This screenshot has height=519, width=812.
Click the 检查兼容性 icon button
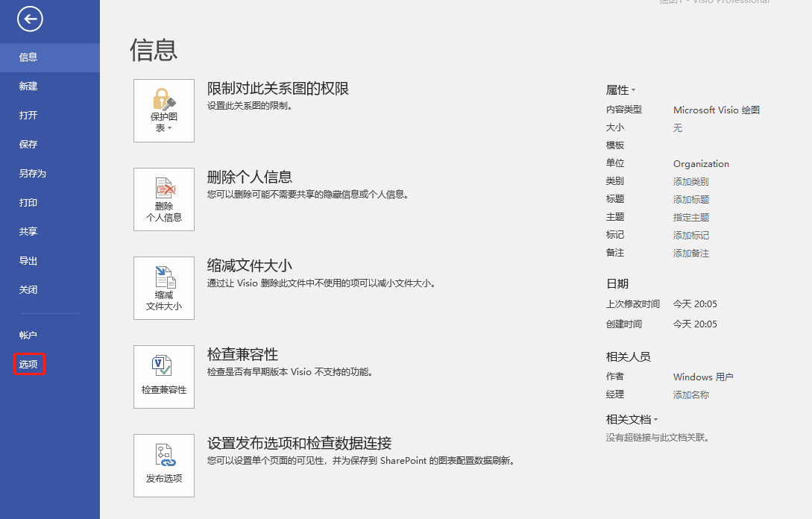[163, 377]
